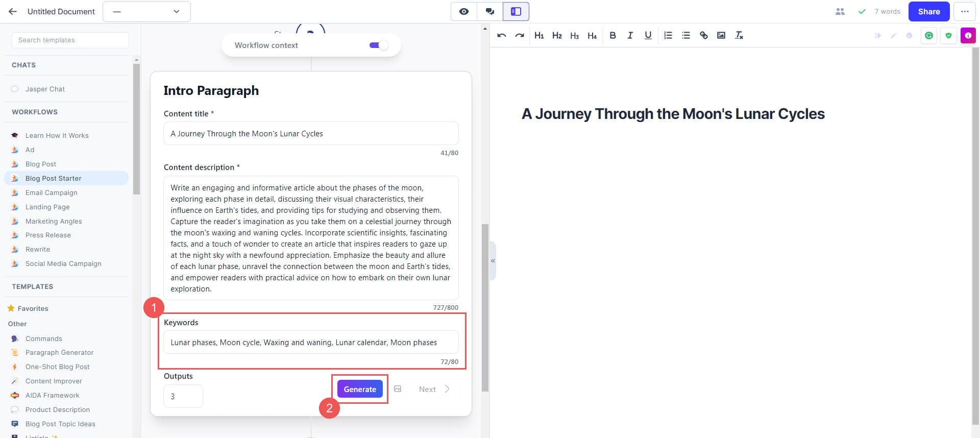
Task: Open the Product Description template
Action: (57, 409)
